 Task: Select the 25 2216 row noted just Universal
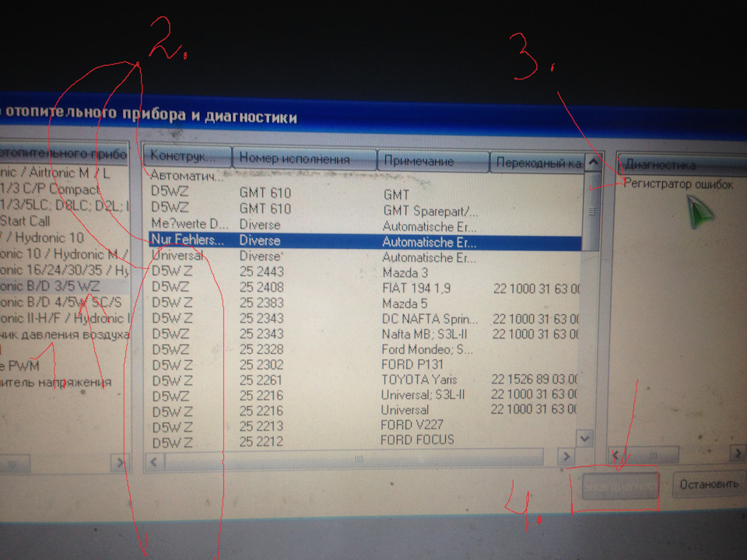[x=364, y=411]
